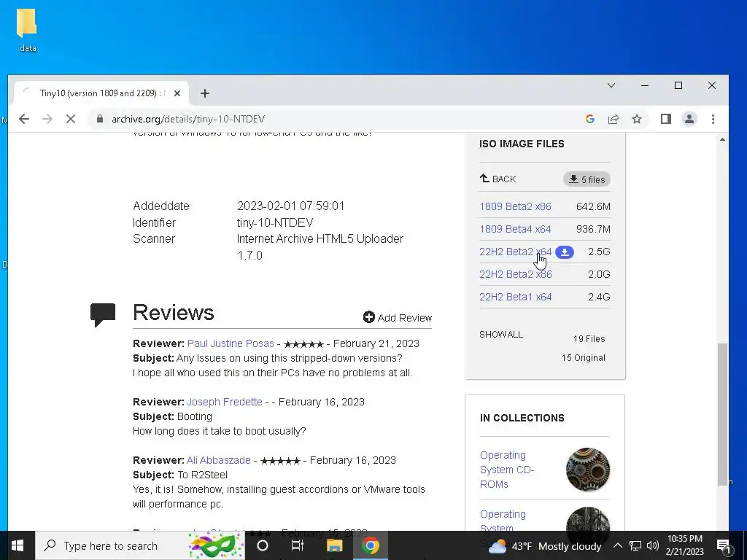This screenshot has height=560, width=747.
Task: Click the Google icon in address bar
Action: [x=589, y=119]
